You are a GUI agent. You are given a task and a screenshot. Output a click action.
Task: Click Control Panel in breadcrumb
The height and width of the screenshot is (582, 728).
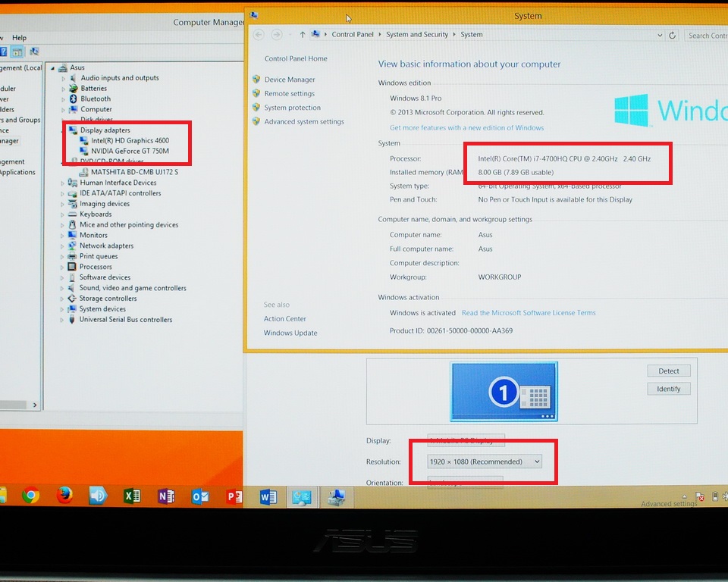coord(353,34)
